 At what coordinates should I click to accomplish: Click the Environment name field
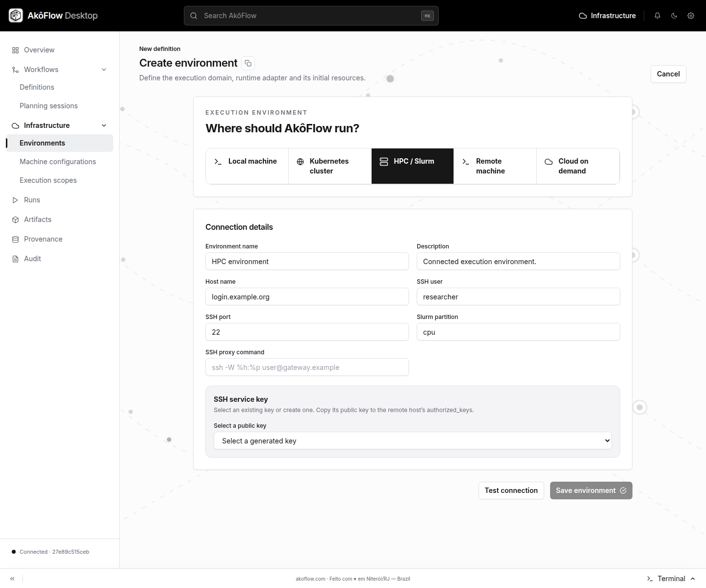[x=307, y=261]
